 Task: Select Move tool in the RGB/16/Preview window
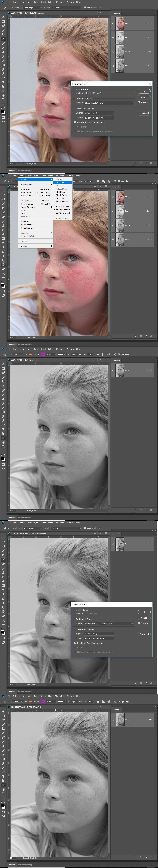click(x=3, y=17)
